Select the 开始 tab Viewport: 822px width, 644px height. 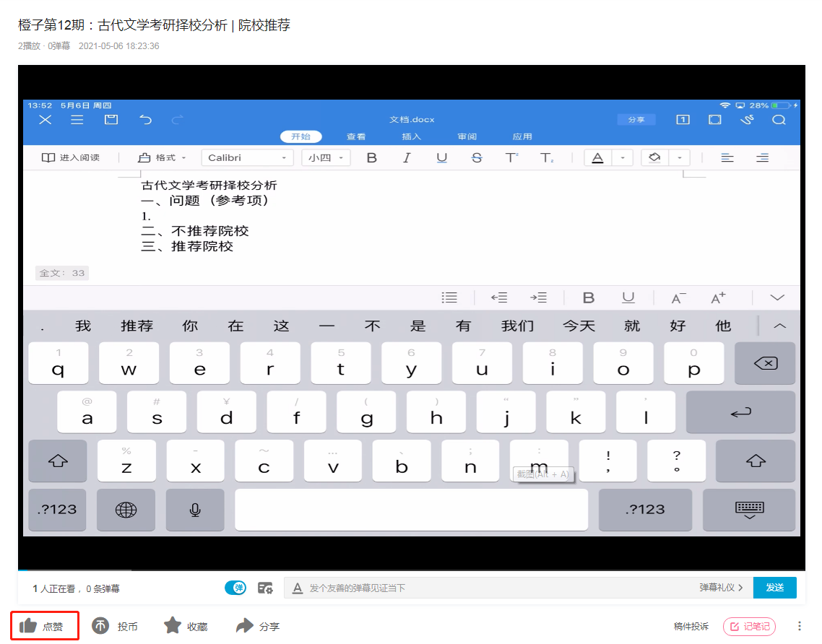click(301, 136)
